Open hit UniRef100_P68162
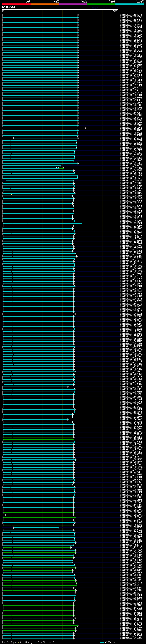This screenshot has width=146, height=644. pyautogui.click(x=131, y=63)
